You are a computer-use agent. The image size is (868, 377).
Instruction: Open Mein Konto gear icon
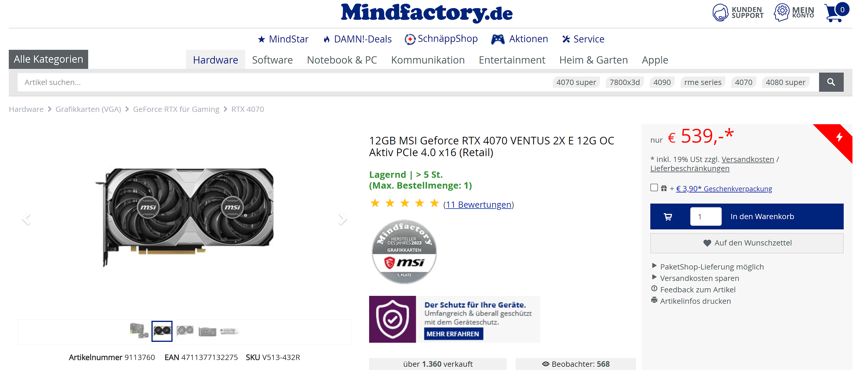pos(781,13)
